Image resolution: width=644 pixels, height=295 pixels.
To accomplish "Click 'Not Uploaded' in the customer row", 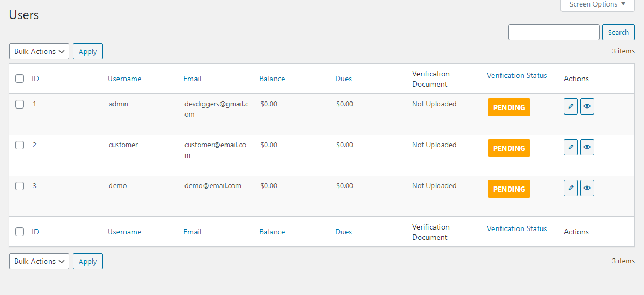I will pos(434,145).
